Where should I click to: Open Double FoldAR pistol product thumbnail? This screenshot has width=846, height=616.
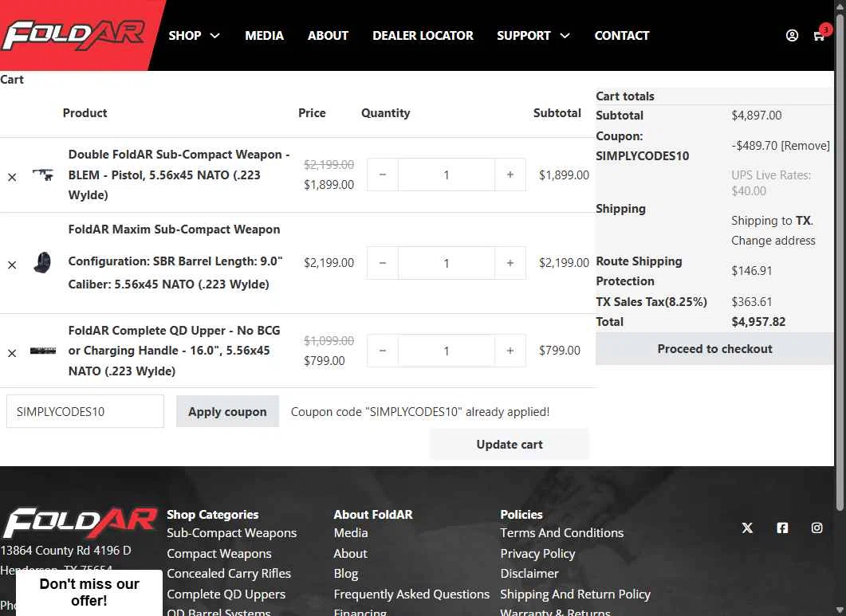pos(42,175)
